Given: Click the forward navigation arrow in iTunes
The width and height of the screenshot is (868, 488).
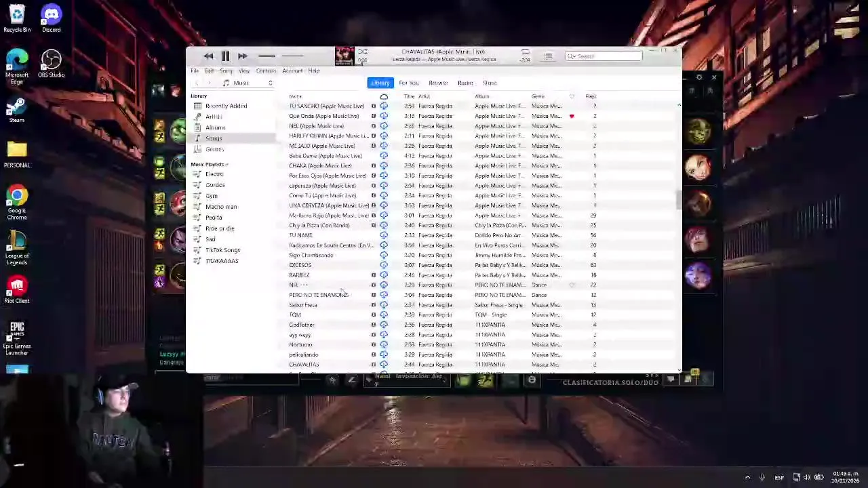Looking at the screenshot, I should coord(209,83).
